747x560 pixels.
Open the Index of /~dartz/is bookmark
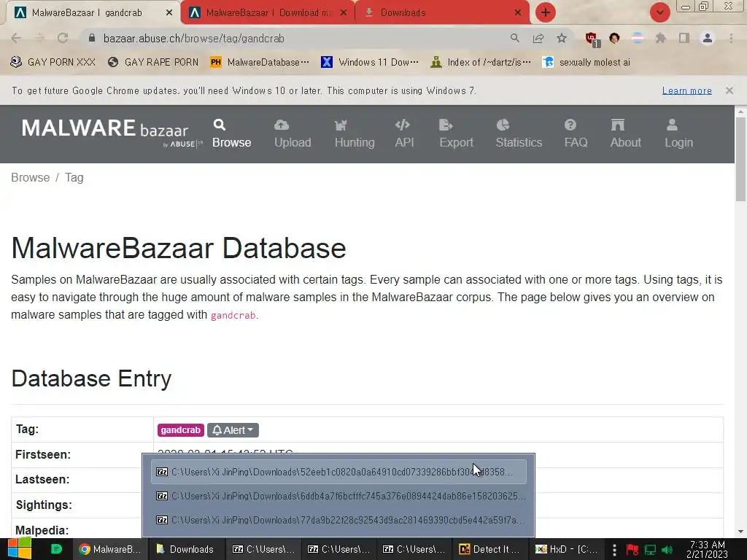[480, 63]
